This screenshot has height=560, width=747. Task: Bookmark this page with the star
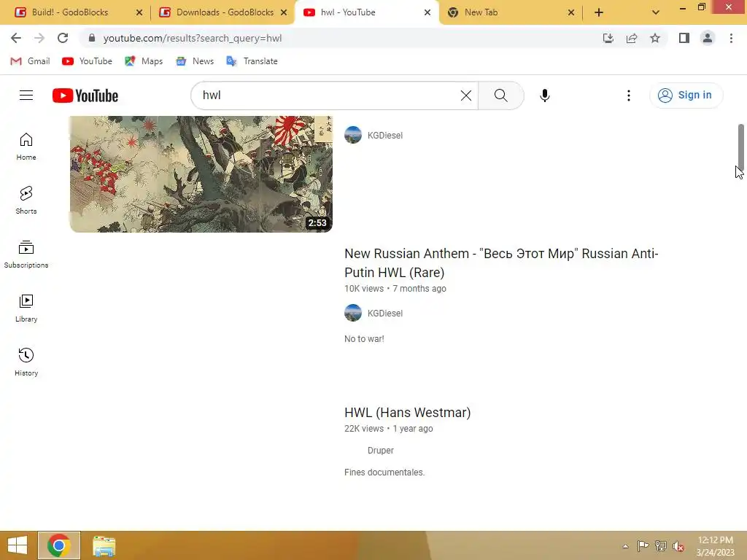pos(655,38)
